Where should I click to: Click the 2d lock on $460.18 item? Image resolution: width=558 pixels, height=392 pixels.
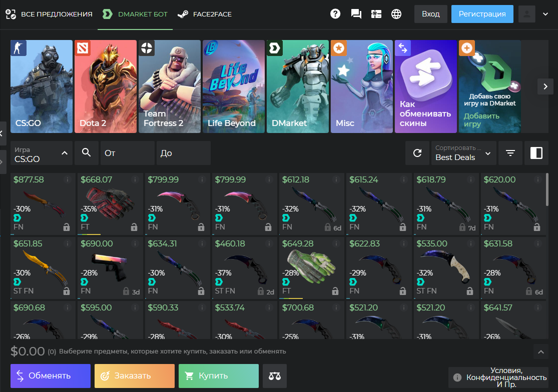pos(265,292)
